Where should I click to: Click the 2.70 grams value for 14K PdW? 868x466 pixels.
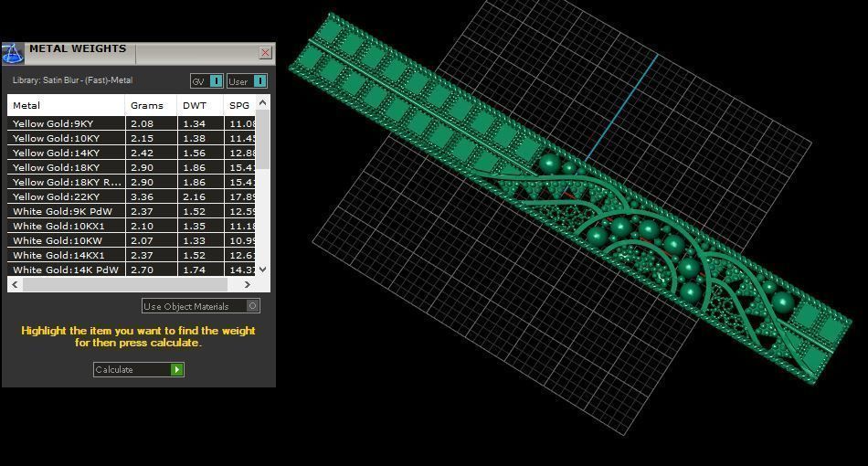coord(143,270)
